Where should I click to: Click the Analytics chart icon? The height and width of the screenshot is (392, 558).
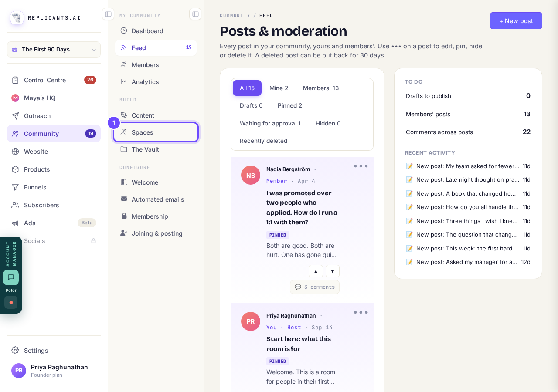point(124,81)
